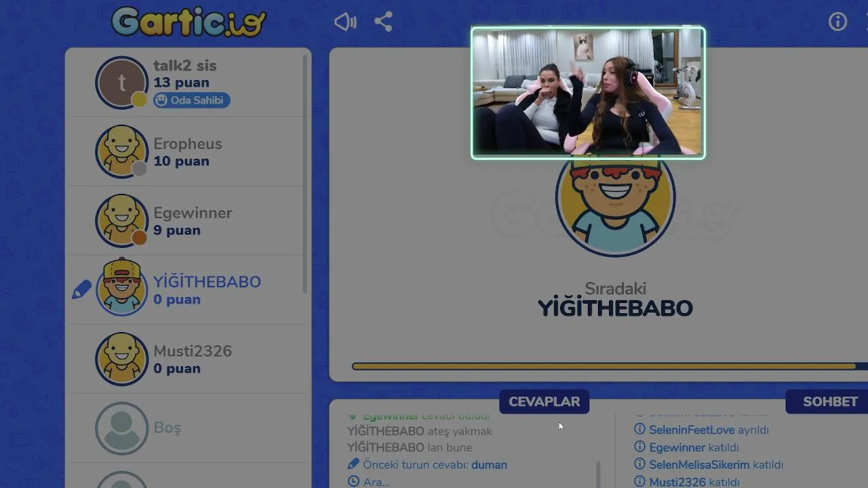This screenshot has height=488, width=868.
Task: Click info icon beside 'Egewinner katıldı'
Action: (x=639, y=447)
